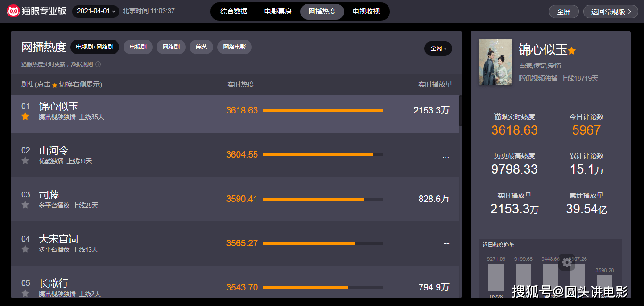644x306 pixels.
Task: Click heat value 3565.27
Action: (242, 243)
